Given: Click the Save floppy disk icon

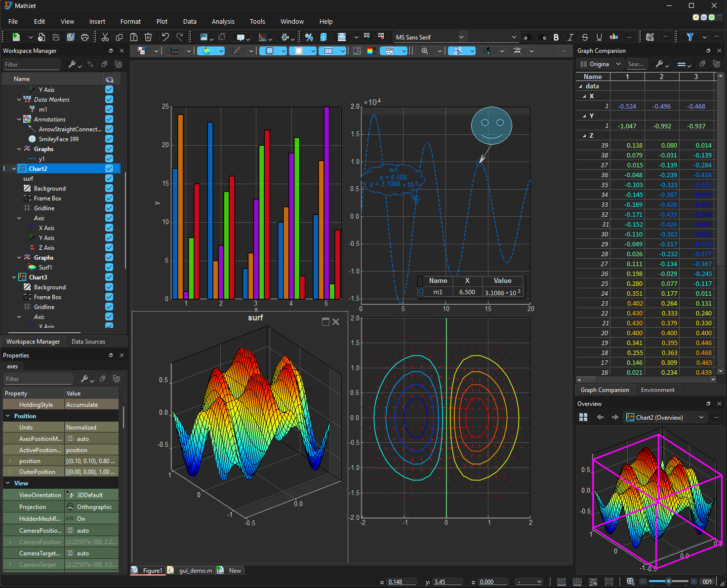Looking at the screenshot, I should (x=56, y=37).
